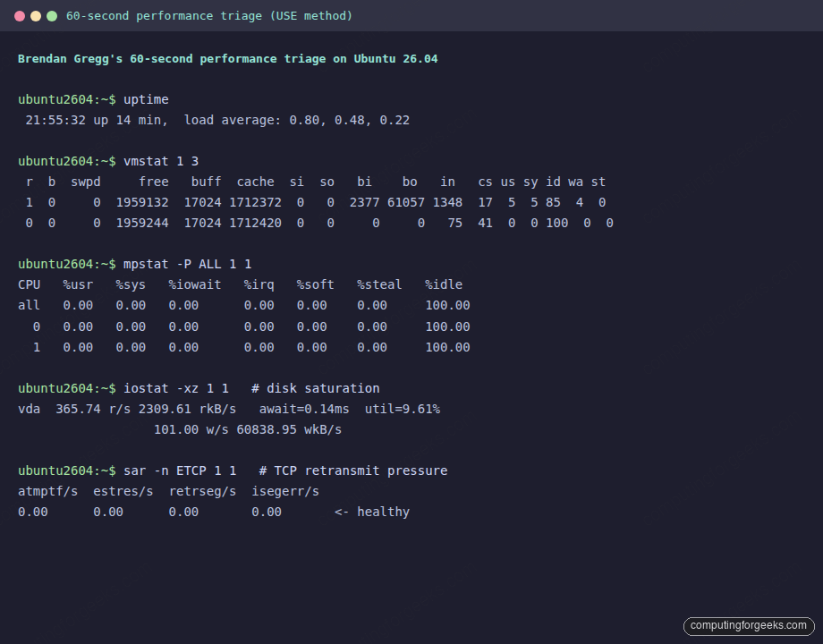Click the 'all' CPU row label
The width and height of the screenshot is (823, 644).
29,305
